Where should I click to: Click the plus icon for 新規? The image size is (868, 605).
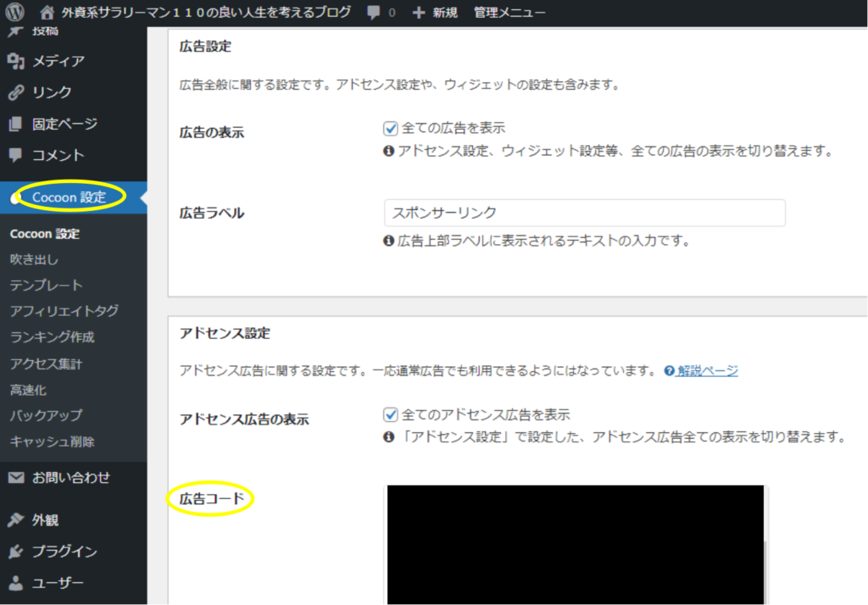pyautogui.click(x=419, y=12)
